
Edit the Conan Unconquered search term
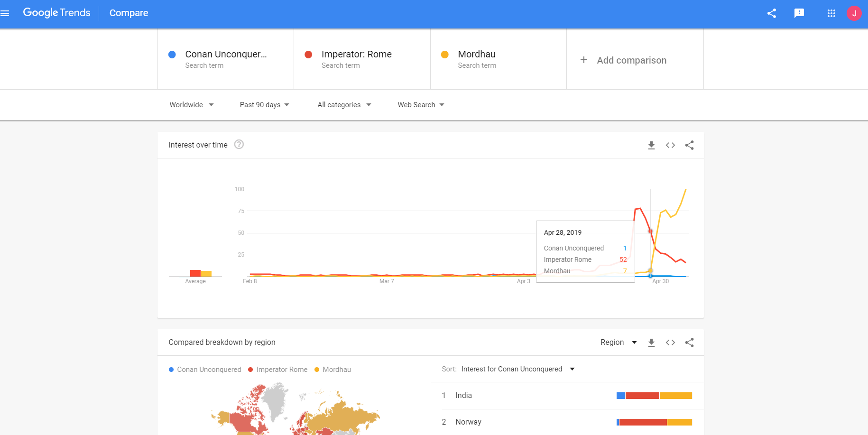[x=226, y=59]
